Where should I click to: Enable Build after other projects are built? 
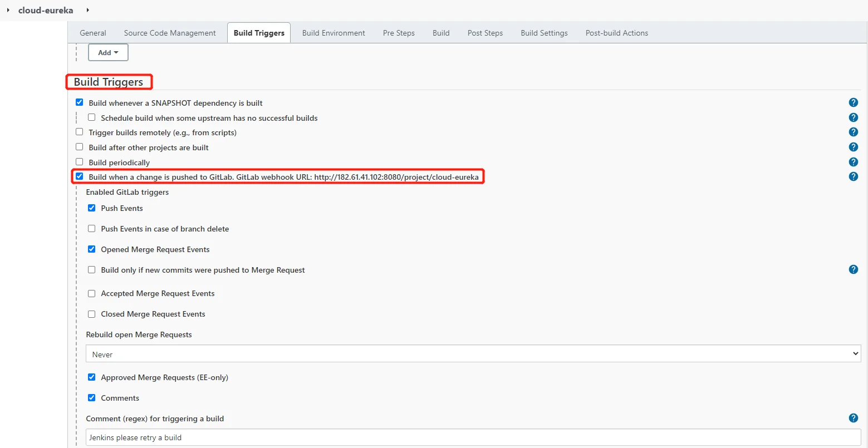[79, 147]
